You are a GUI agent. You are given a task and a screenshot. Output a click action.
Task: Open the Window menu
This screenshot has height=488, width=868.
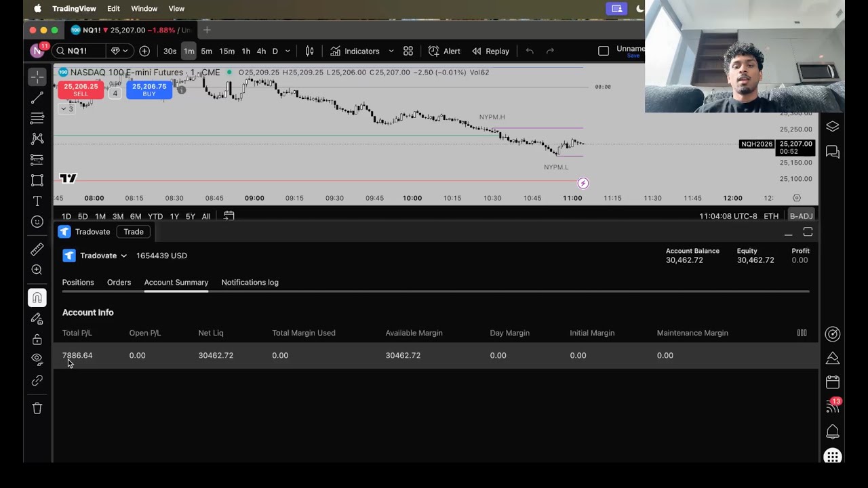[x=144, y=8]
